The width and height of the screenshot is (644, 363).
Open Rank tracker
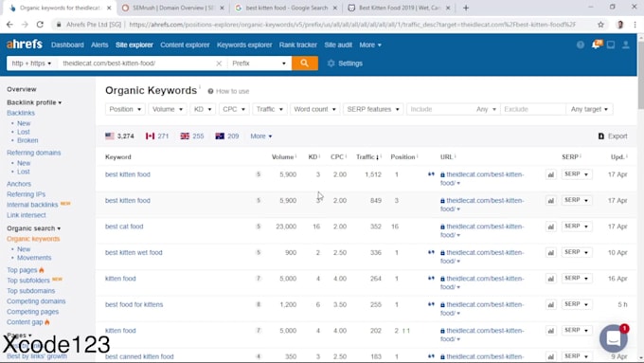click(x=297, y=45)
